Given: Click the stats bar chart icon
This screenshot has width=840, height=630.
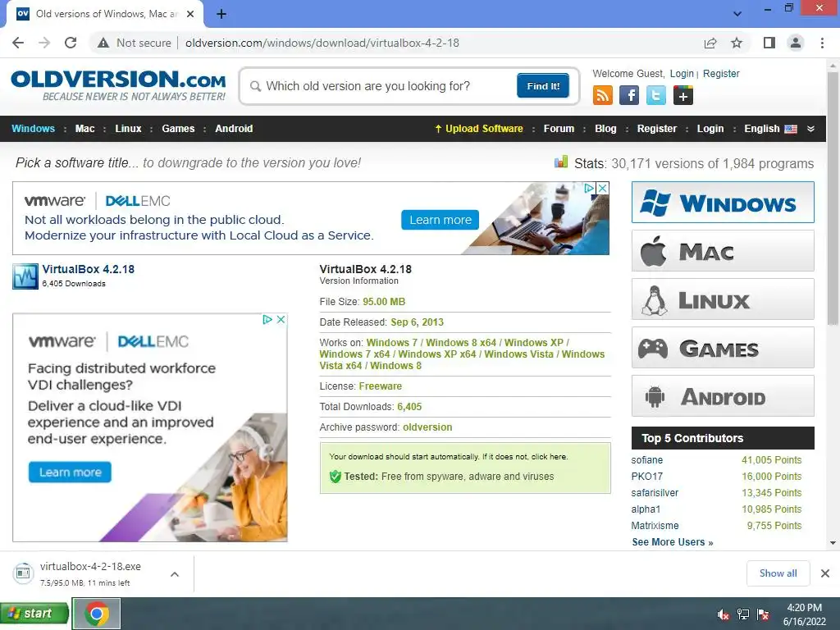Looking at the screenshot, I should [561, 162].
